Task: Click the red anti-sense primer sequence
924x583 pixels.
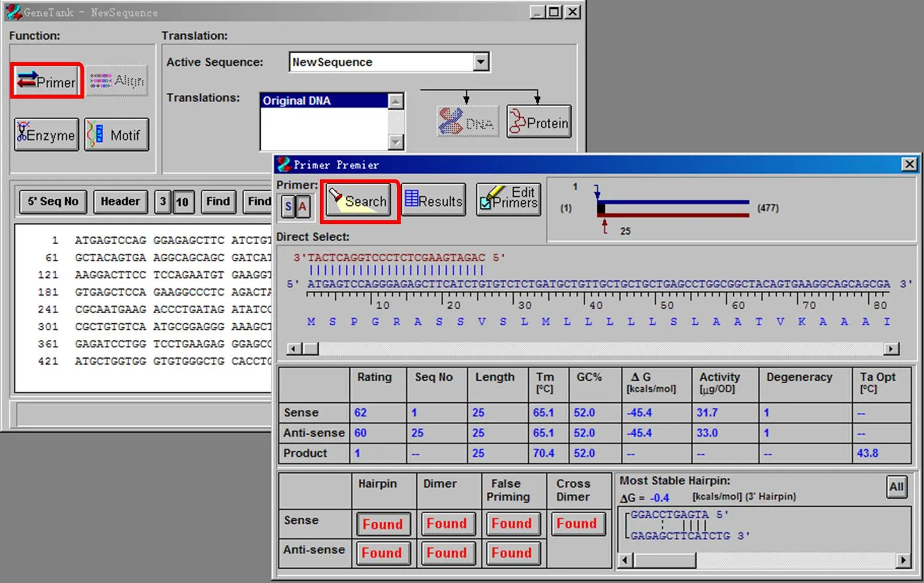Action: pos(397,257)
